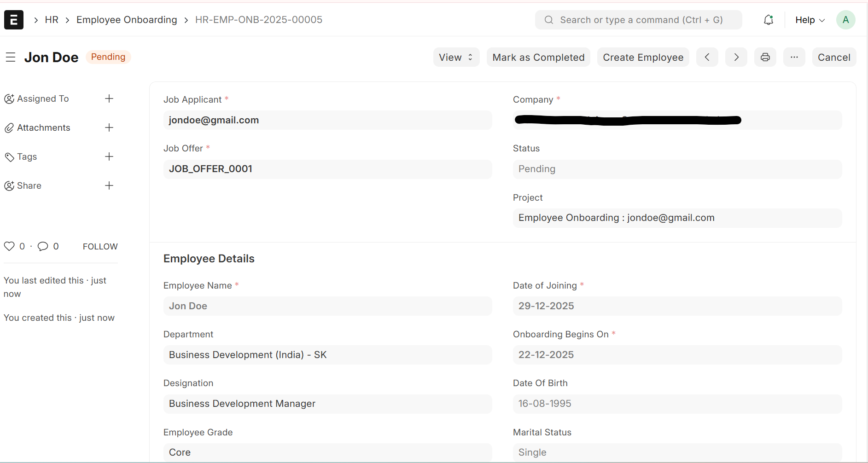Expand the View dropdown
The width and height of the screenshot is (868, 463).
456,57
